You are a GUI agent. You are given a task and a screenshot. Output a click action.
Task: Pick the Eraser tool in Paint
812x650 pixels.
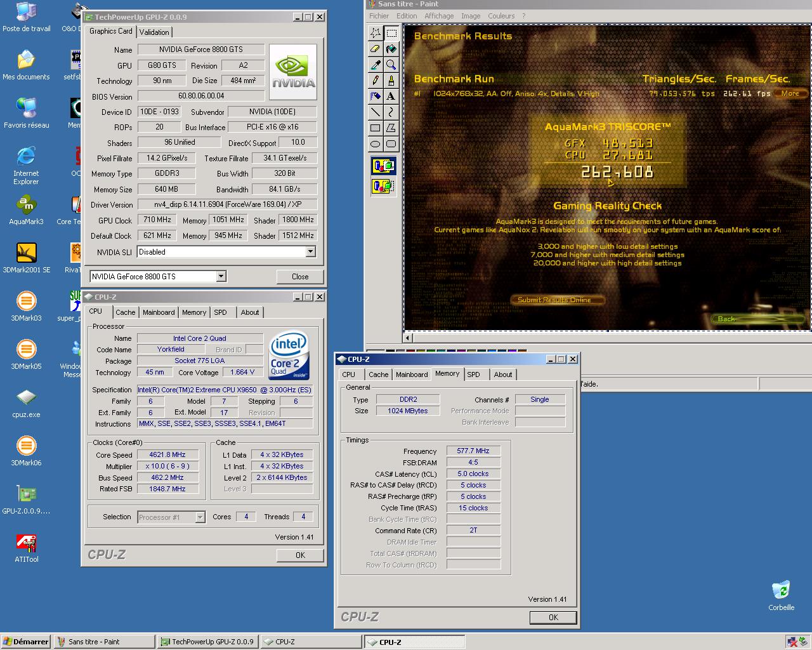click(x=376, y=49)
